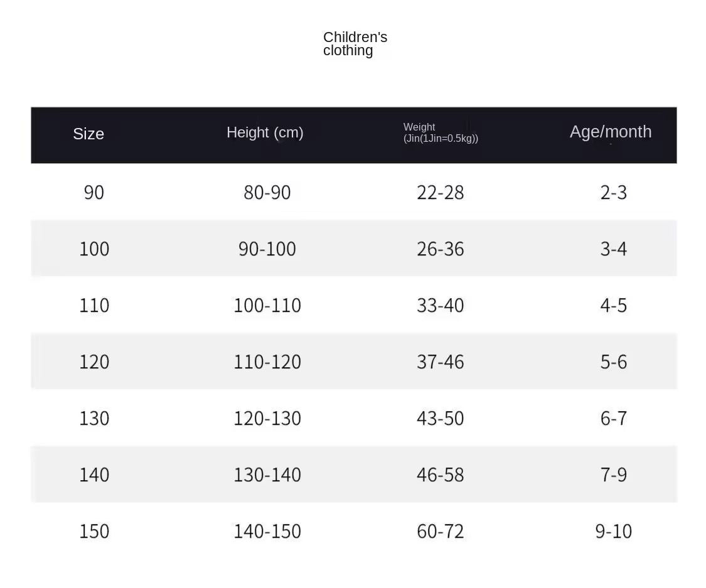
Task: Select the "5-6" age cell
Action: click(614, 361)
